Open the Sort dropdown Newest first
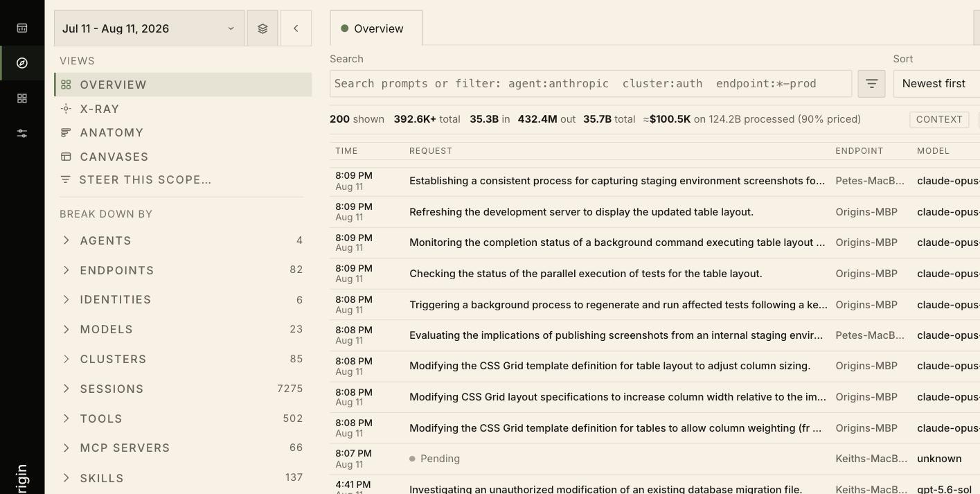 pos(936,84)
